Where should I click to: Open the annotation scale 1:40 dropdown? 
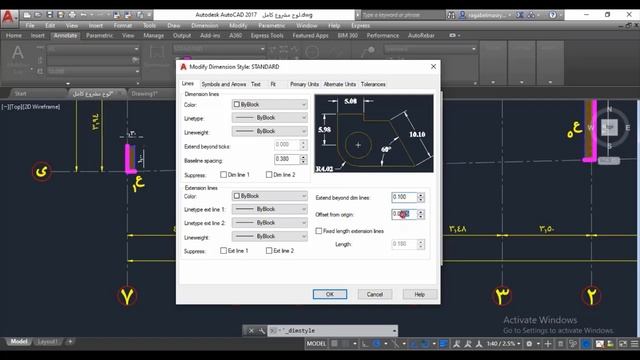pos(503,344)
